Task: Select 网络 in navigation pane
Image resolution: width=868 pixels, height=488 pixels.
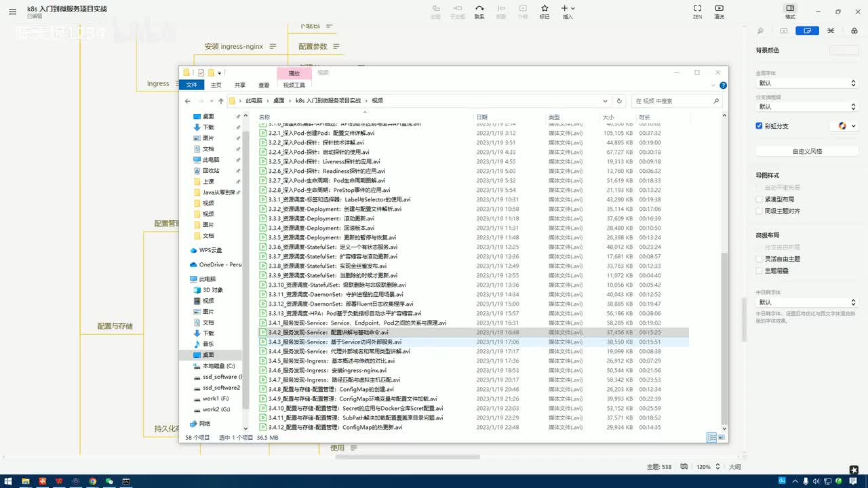Action: point(205,424)
